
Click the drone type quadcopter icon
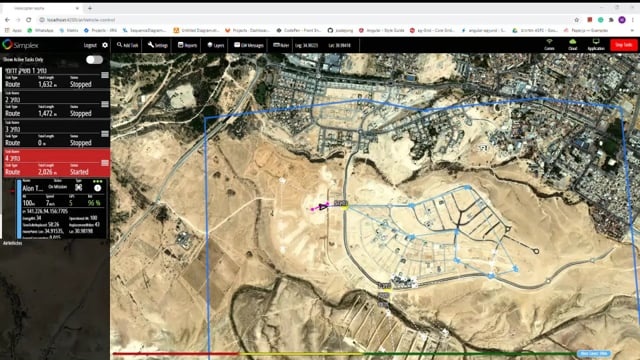tap(79, 187)
